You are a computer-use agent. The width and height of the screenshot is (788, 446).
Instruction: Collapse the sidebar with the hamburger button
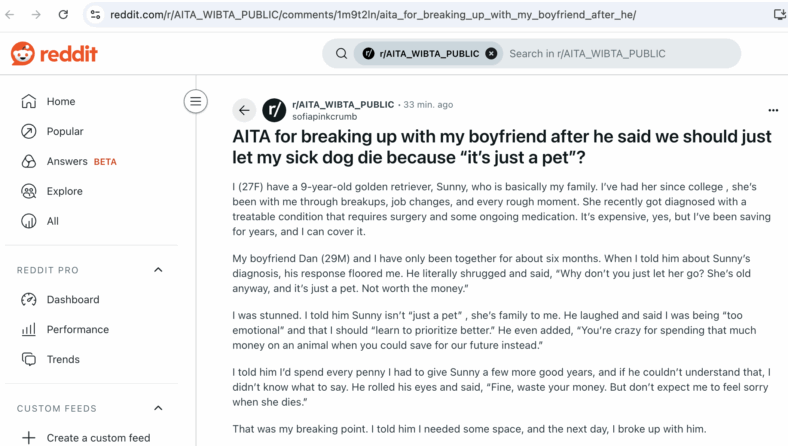(195, 102)
